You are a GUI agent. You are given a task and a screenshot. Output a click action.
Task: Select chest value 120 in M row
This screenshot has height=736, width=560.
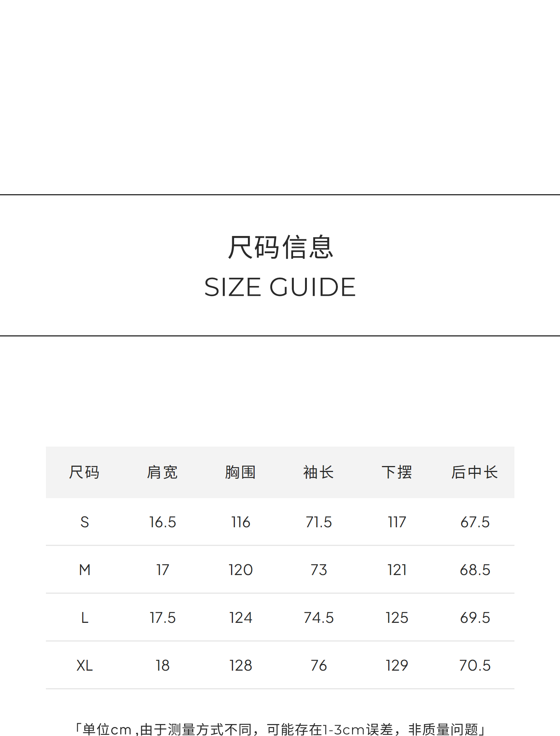click(240, 570)
